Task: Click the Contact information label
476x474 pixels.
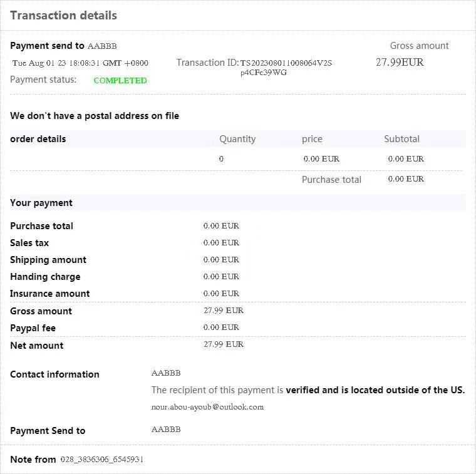Action: [54, 374]
